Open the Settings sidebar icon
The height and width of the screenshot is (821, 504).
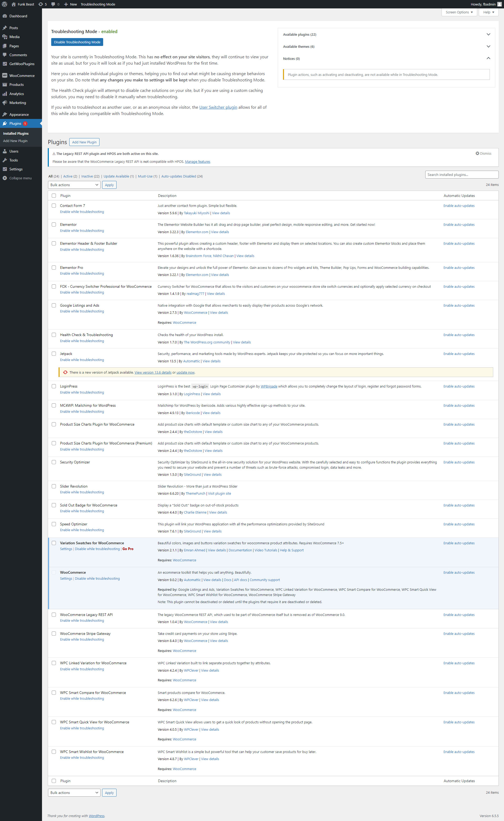coord(5,169)
